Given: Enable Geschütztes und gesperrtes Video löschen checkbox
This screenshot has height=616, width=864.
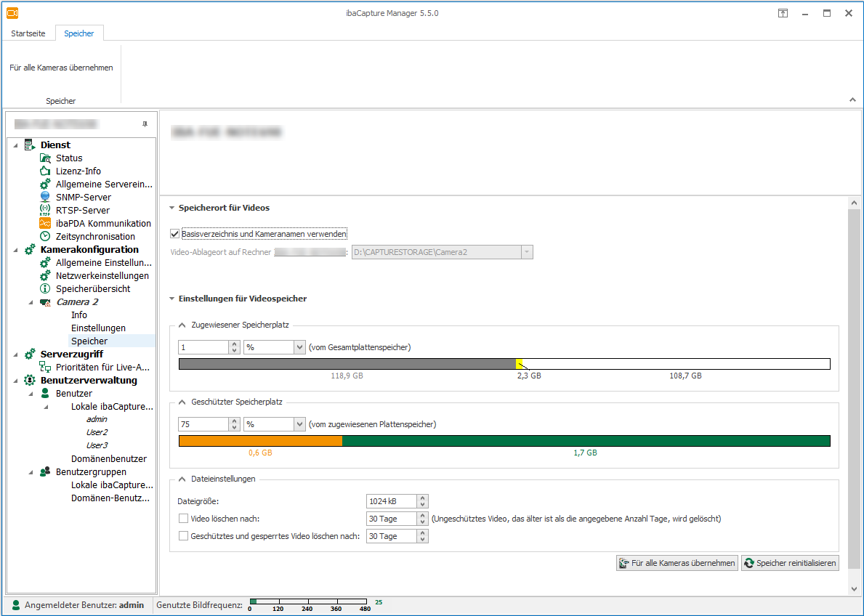Looking at the screenshot, I should 183,536.
